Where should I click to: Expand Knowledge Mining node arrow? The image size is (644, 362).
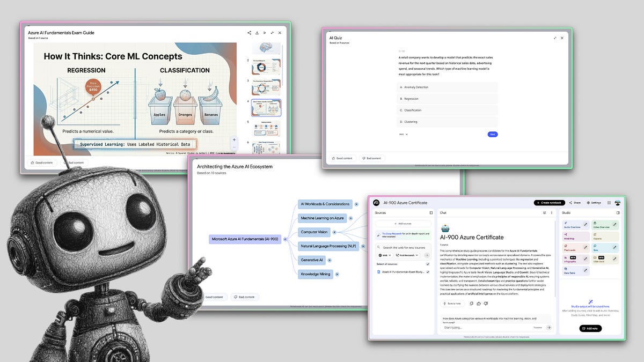coord(336,274)
